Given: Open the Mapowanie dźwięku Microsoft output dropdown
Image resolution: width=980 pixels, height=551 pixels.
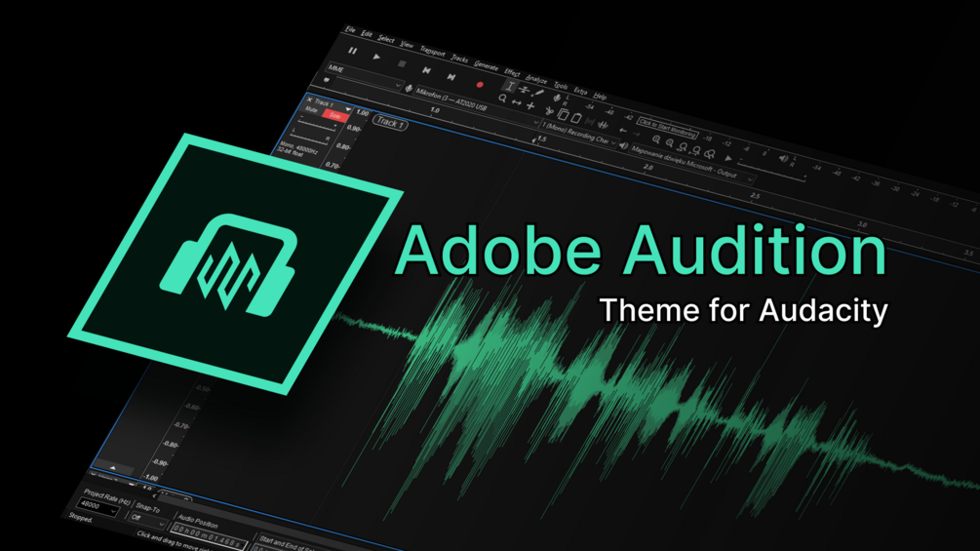Looking at the screenshot, I should pos(692,163).
